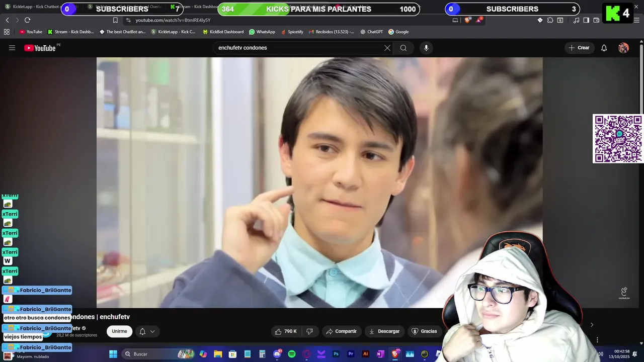
Task: Dislike the video with thumbs down
Action: 310,331
